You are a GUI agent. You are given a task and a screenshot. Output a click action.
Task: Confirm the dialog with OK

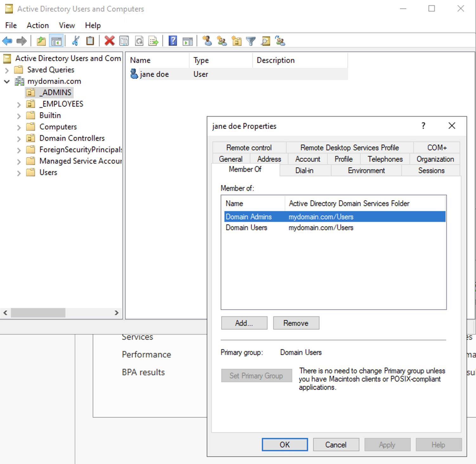coord(285,445)
